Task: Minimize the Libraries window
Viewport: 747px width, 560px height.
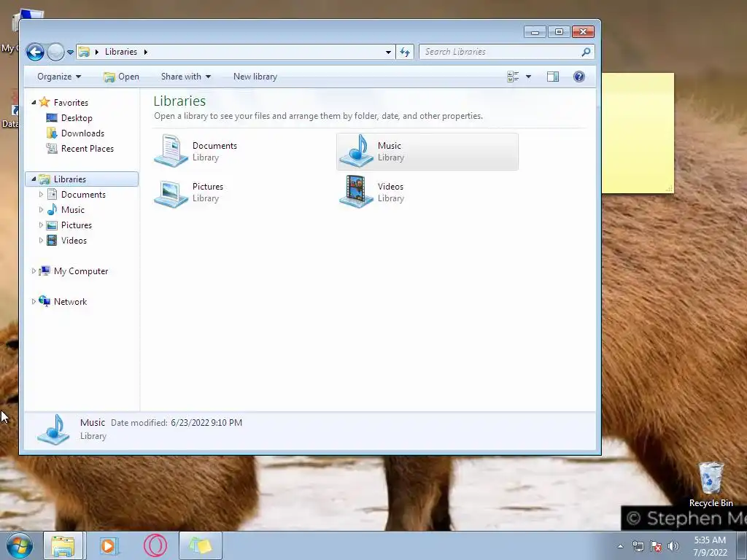Action: (x=535, y=32)
